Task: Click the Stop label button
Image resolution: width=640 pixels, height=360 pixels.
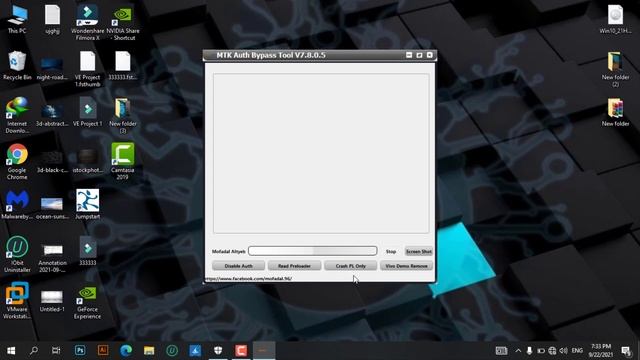Action: 391,251
